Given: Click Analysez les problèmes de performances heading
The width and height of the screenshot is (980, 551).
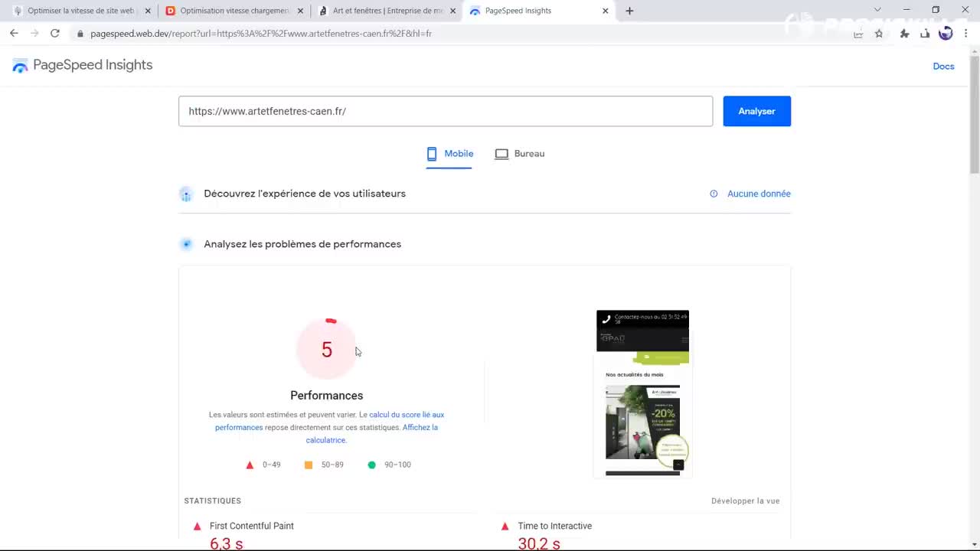Looking at the screenshot, I should [302, 244].
